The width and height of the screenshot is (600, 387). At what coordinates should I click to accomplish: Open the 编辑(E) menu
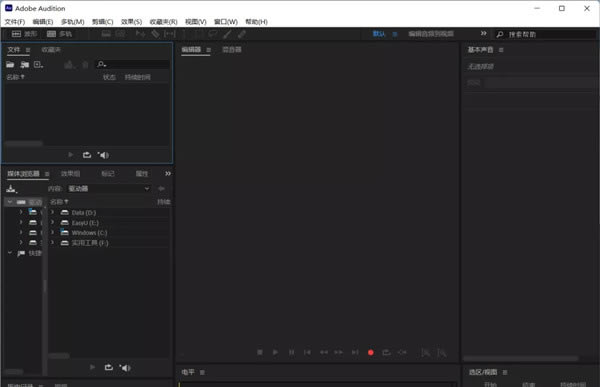click(43, 22)
